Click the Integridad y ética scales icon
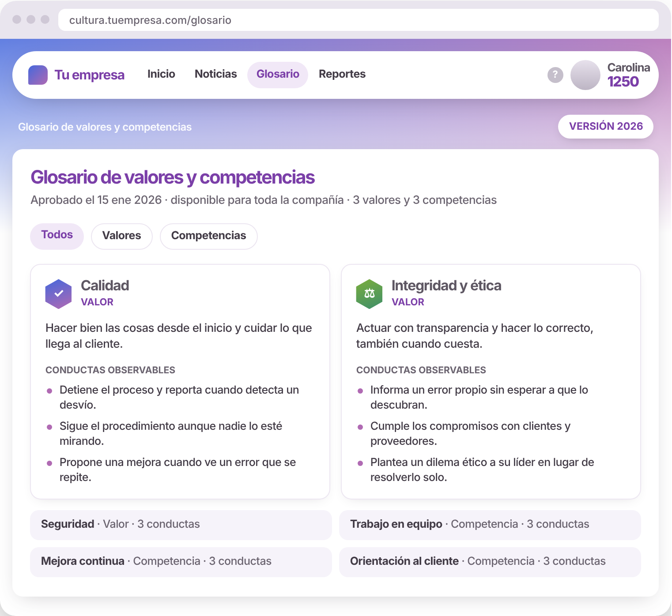This screenshot has width=672, height=616. click(369, 294)
